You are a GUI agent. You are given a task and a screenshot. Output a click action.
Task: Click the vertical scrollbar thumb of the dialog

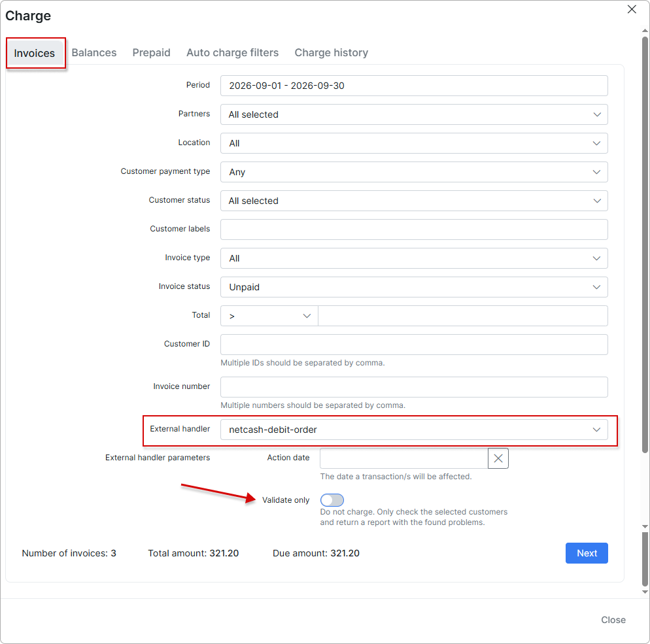(x=645, y=245)
